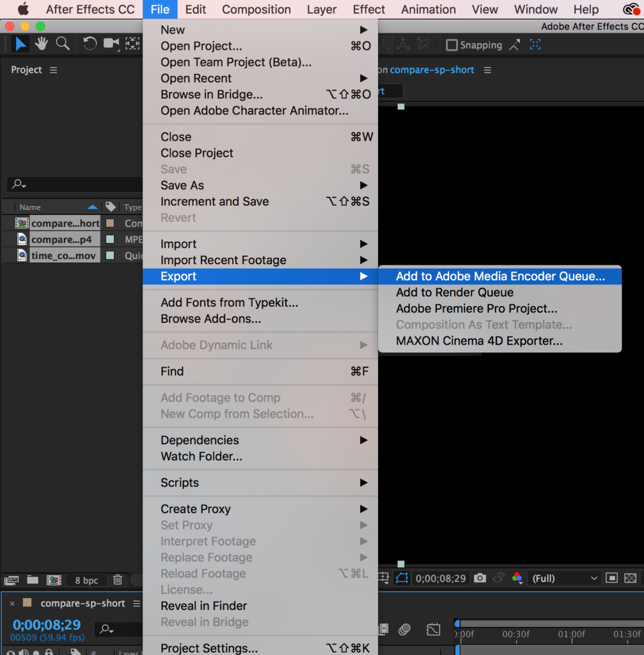Click the Interpret Footage icon in Project panel
The height and width of the screenshot is (655, 644).
point(12,580)
